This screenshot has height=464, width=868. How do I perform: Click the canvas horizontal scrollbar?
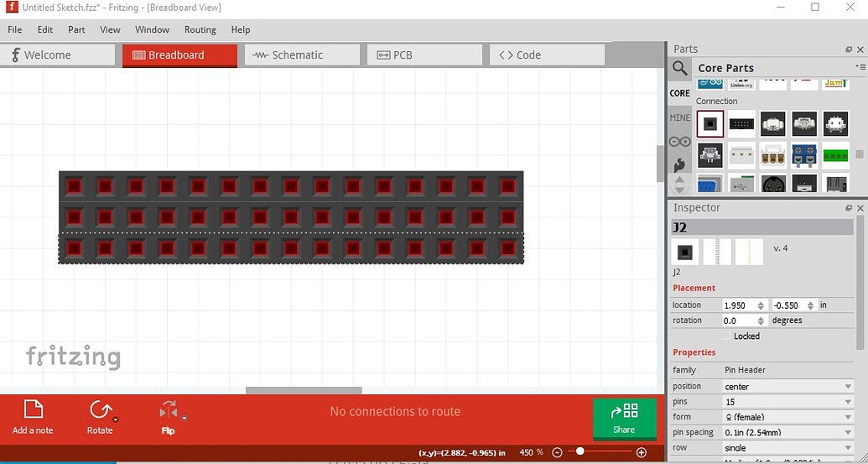point(304,390)
